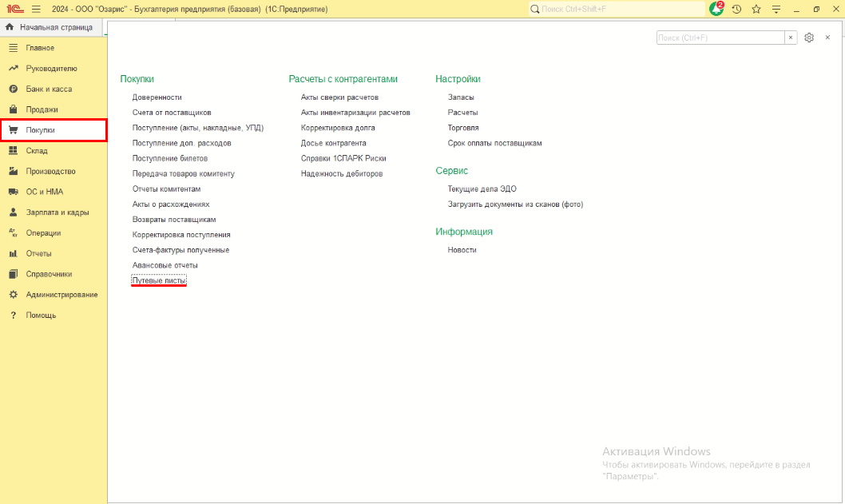Click the Справочники book icon

click(x=13, y=274)
